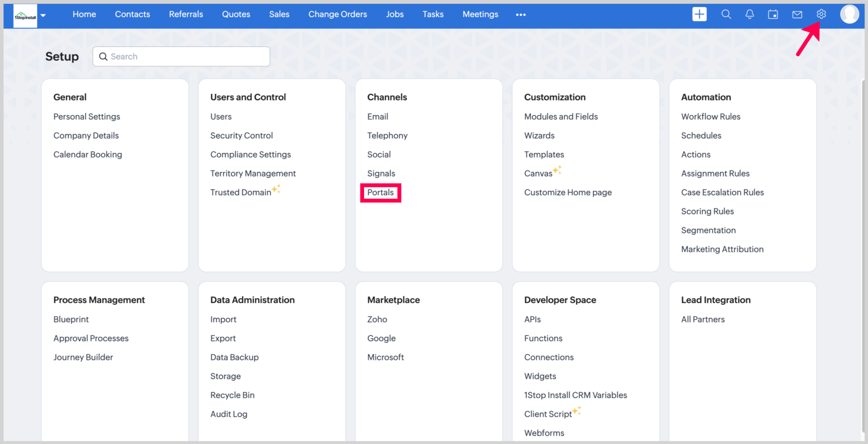This screenshot has width=868, height=444.
Task: Click the plus Create New icon
Action: pos(699,14)
